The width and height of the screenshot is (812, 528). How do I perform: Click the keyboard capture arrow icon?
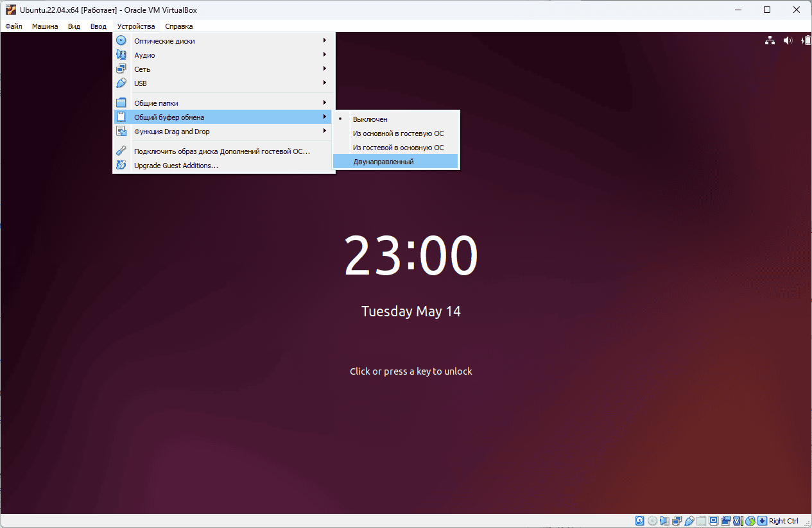click(x=763, y=521)
